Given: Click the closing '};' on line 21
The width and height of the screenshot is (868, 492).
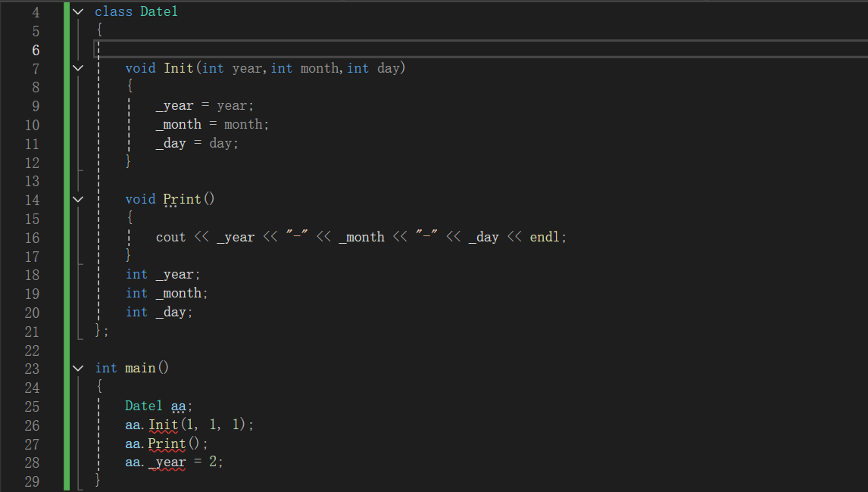Looking at the screenshot, I should (101, 331).
